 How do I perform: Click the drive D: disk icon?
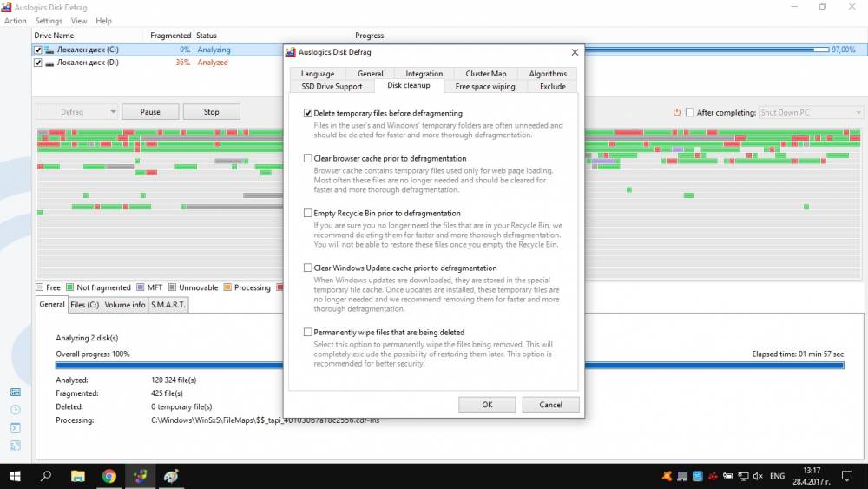point(49,63)
